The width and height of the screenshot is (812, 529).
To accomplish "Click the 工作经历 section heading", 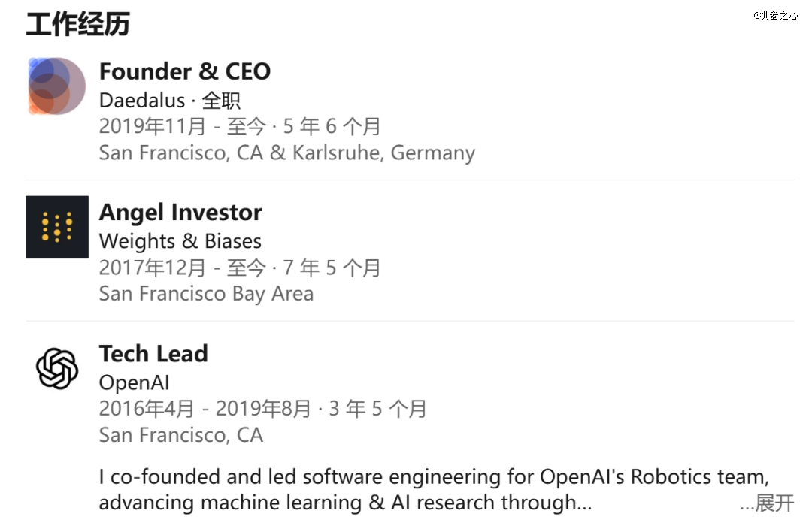I will click(x=77, y=24).
